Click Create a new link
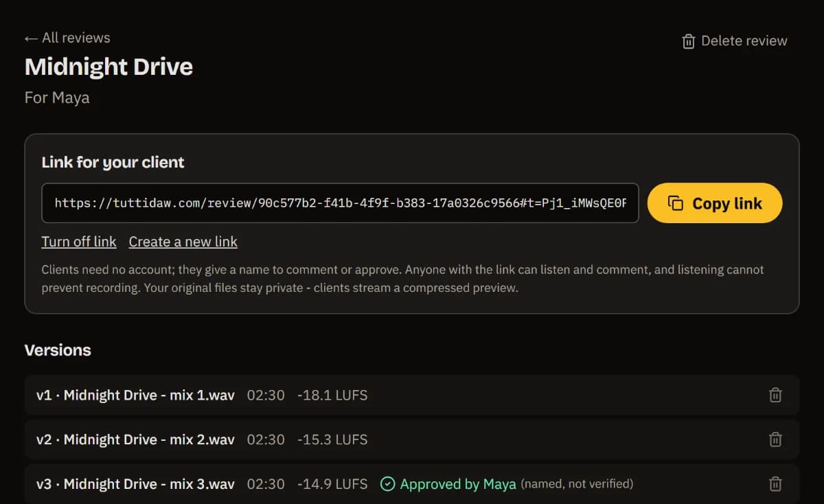 [x=183, y=242]
